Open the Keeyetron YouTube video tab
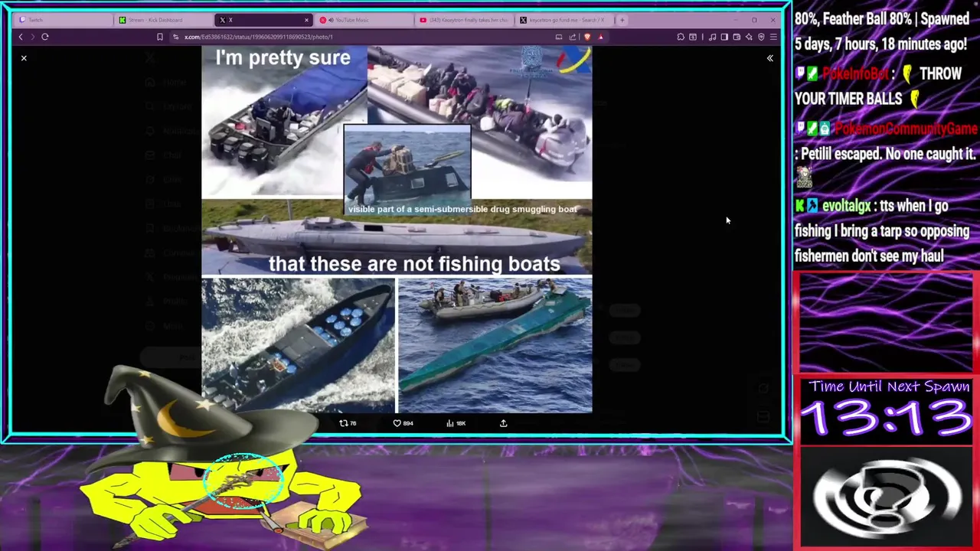Screen dimensions: 980x551 pyautogui.click(x=464, y=20)
